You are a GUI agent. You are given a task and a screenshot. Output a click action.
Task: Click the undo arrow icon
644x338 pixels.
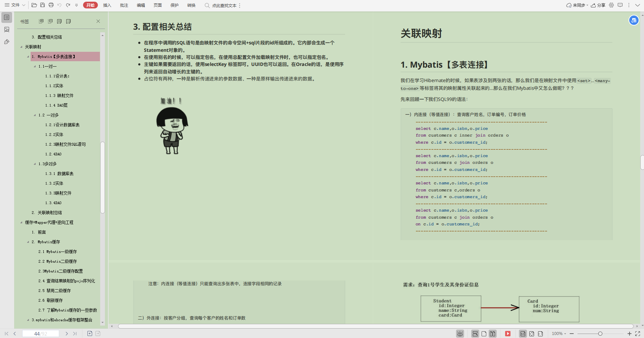[60, 5]
